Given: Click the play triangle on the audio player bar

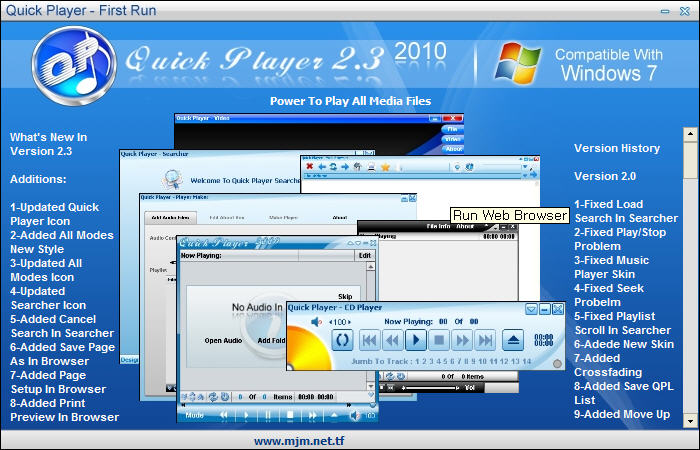Looking at the screenshot, I should point(246,416).
